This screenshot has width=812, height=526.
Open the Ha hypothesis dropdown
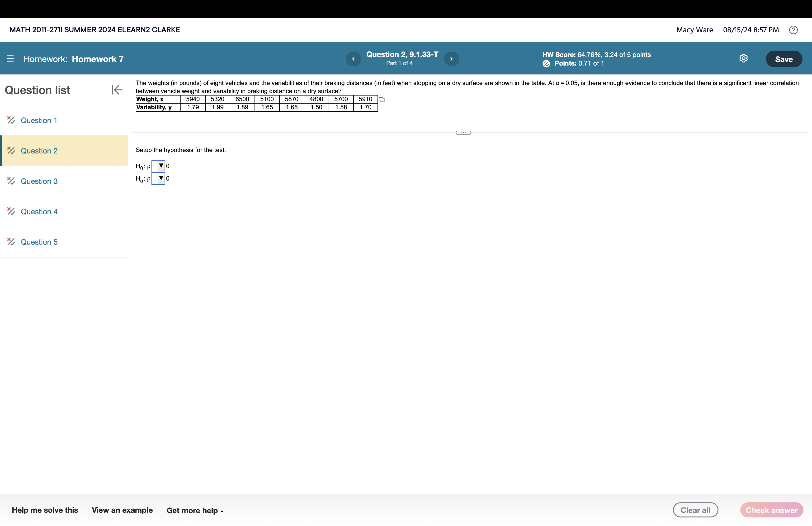coord(158,178)
